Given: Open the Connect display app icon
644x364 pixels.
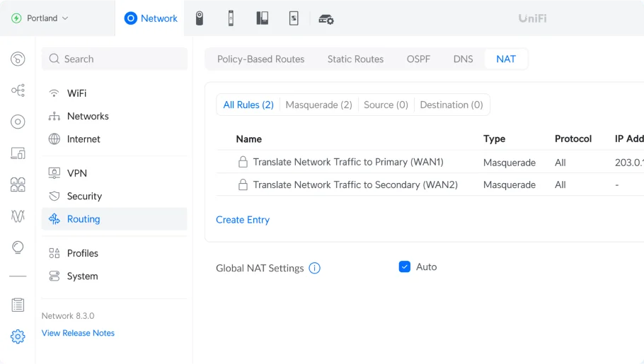Looking at the screenshot, I should click(294, 18).
